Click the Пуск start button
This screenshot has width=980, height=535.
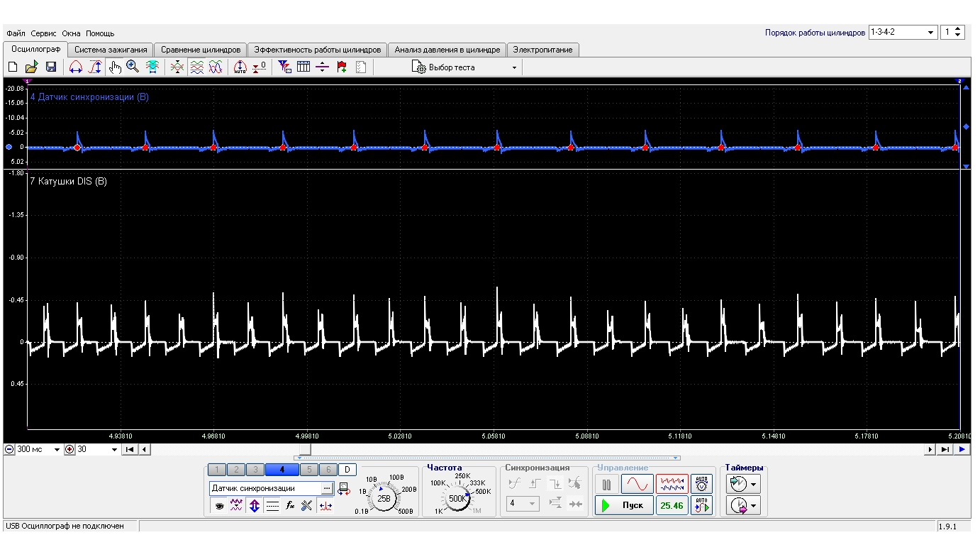pos(624,506)
